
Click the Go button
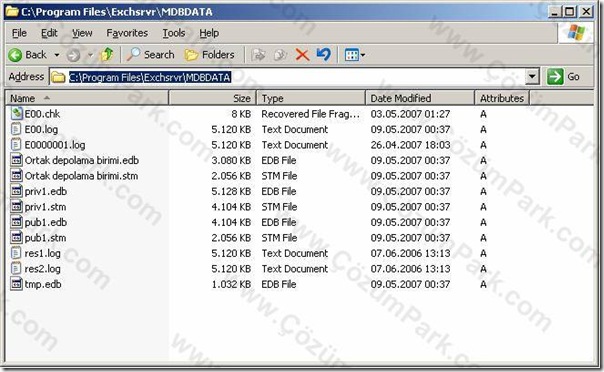(563, 77)
